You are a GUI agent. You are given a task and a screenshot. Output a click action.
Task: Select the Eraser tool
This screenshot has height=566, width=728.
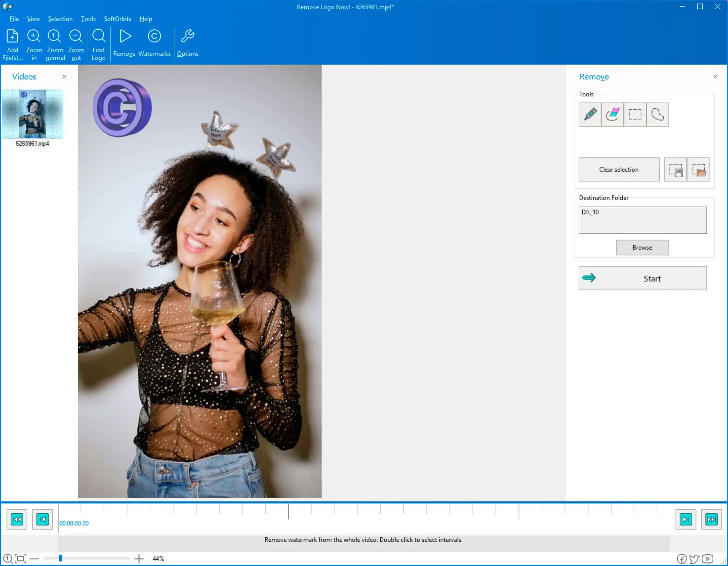click(x=612, y=114)
